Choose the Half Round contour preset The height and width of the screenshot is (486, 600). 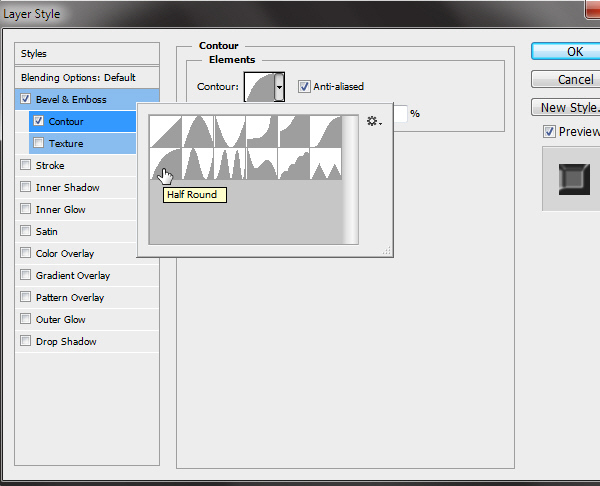pyautogui.click(x=166, y=164)
